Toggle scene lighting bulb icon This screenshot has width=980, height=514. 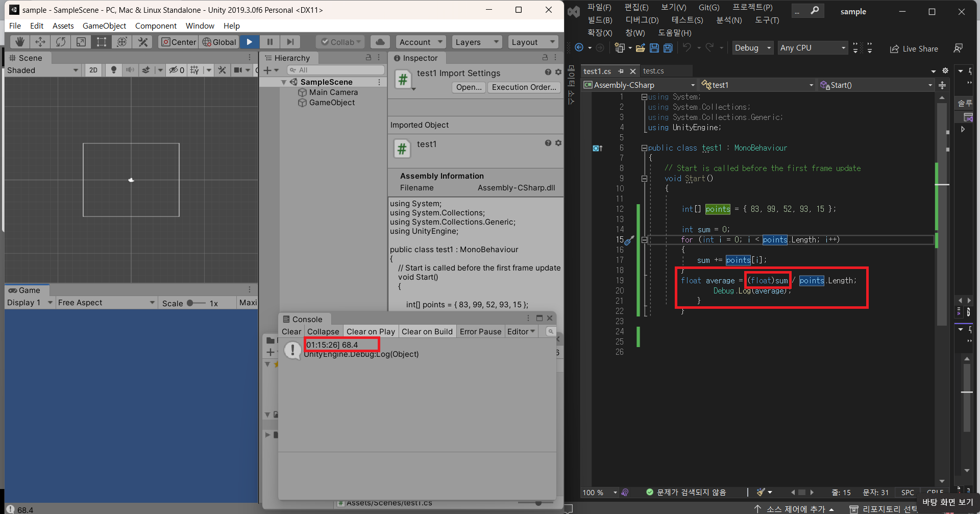pyautogui.click(x=114, y=70)
